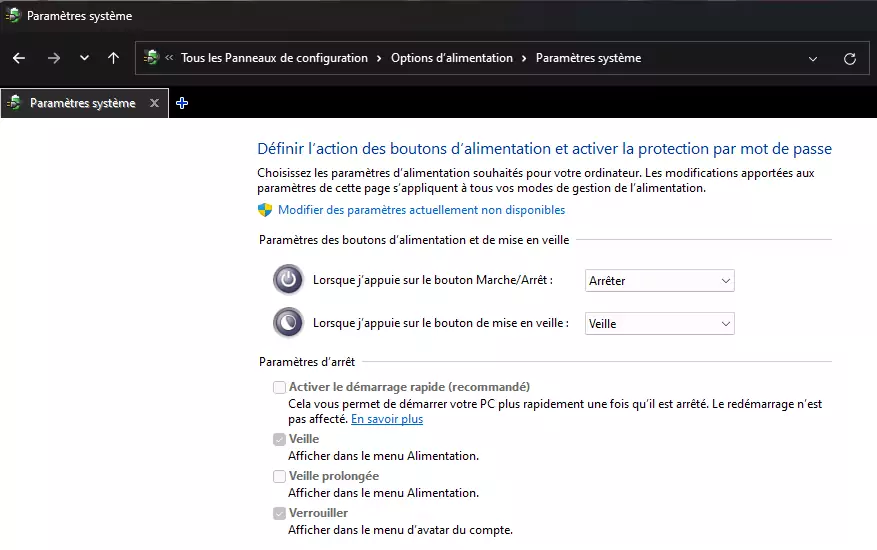Image resolution: width=877 pixels, height=550 pixels.
Task: Refresh the current page
Action: tap(850, 59)
